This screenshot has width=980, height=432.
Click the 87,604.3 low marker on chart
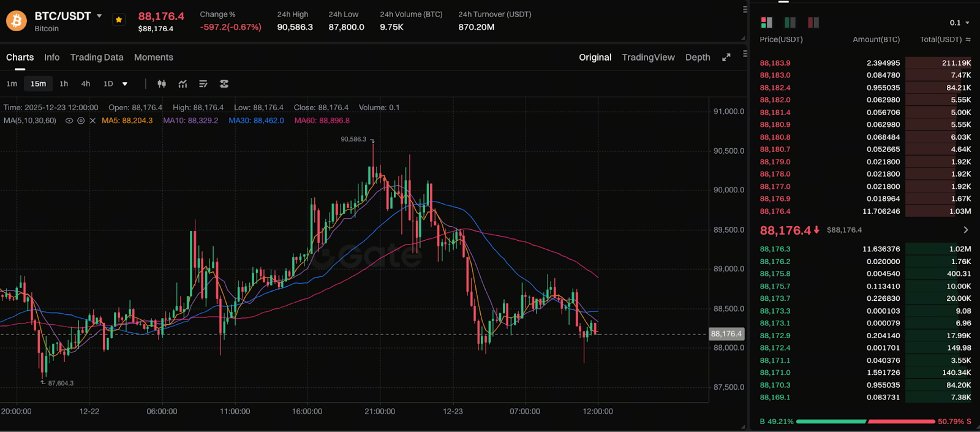[x=61, y=383]
